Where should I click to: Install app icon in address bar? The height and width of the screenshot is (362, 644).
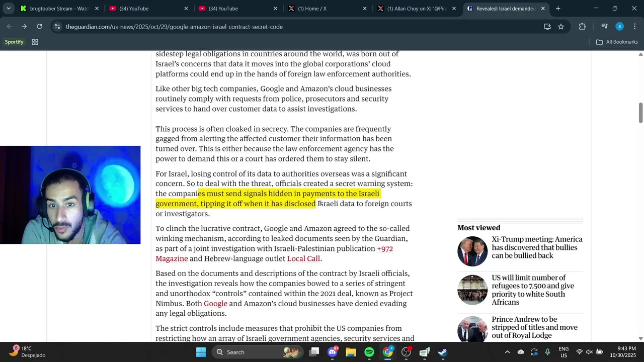tap(547, 27)
